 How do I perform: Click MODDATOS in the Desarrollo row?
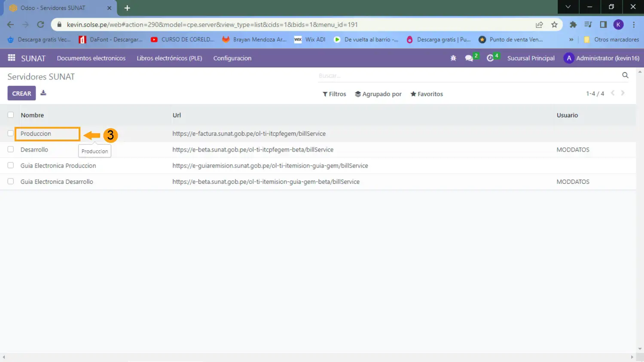(x=573, y=149)
